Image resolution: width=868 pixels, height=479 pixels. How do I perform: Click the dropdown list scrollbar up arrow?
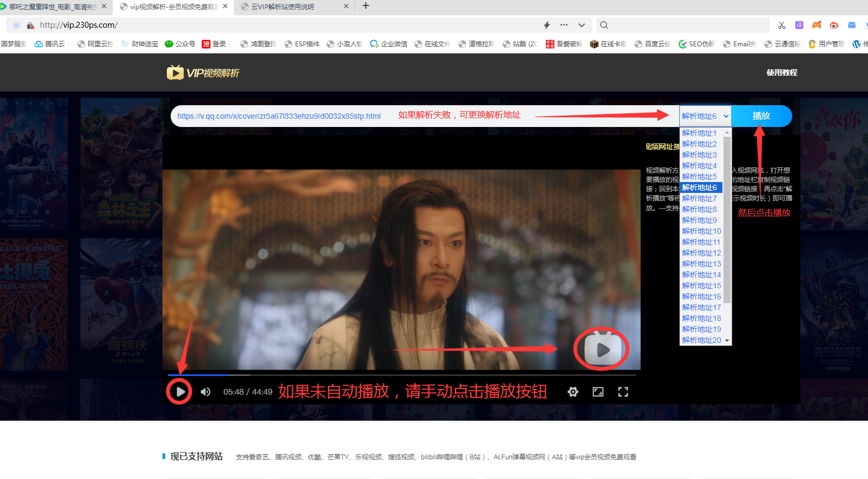pyautogui.click(x=727, y=132)
